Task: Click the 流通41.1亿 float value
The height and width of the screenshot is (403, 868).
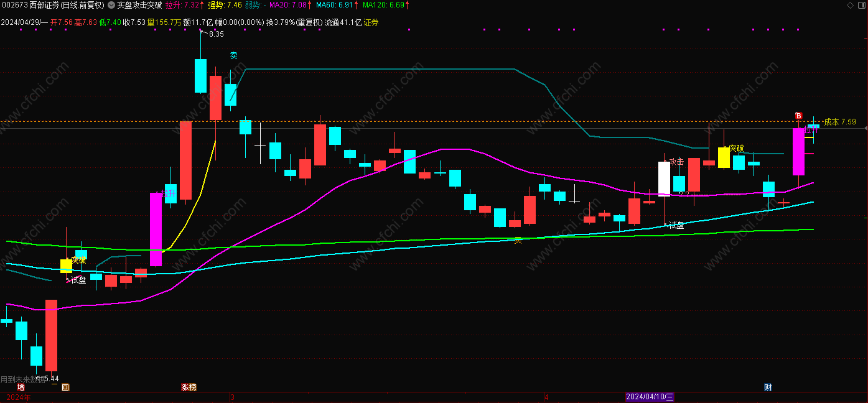Action: pyautogui.click(x=343, y=22)
